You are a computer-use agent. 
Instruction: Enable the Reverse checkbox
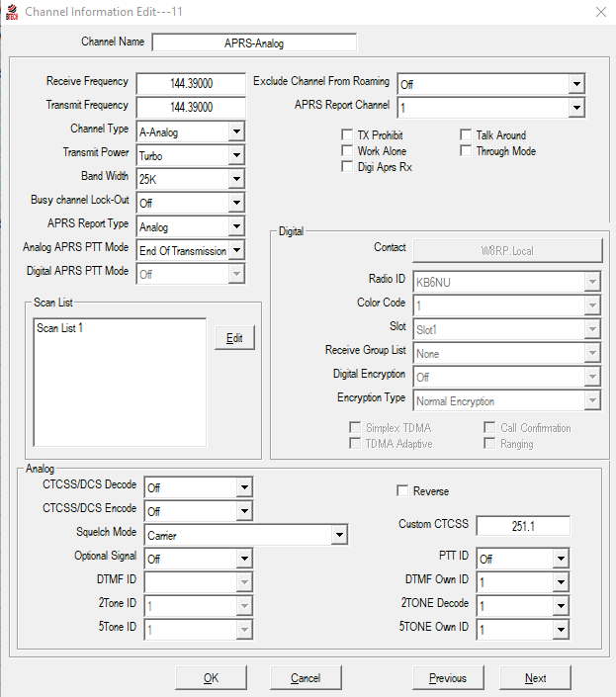pos(402,490)
